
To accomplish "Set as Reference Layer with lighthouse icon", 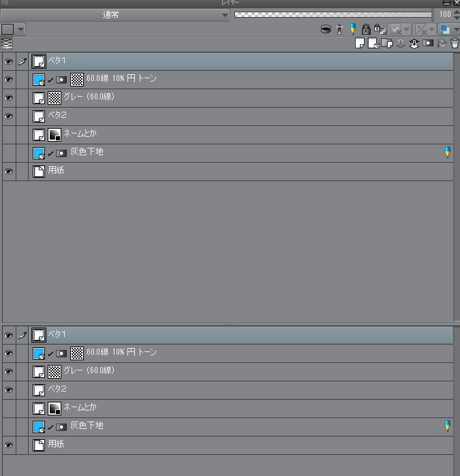I will click(339, 29).
